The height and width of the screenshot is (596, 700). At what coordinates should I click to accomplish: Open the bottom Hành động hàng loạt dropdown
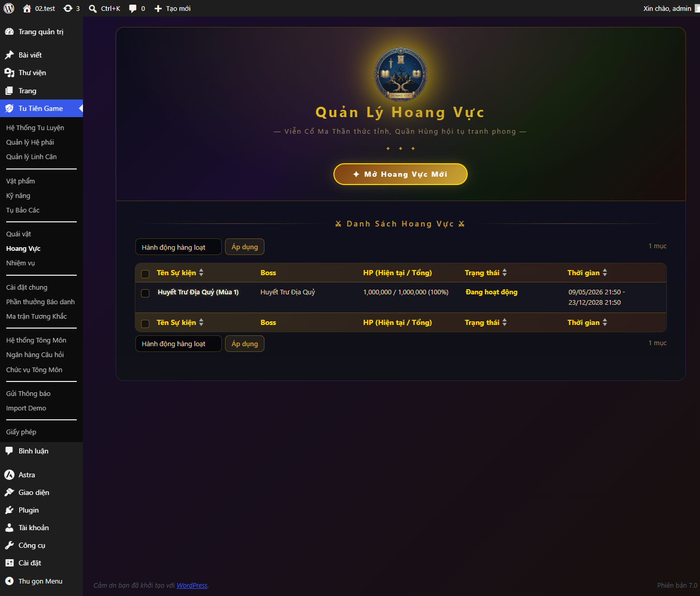coord(178,344)
